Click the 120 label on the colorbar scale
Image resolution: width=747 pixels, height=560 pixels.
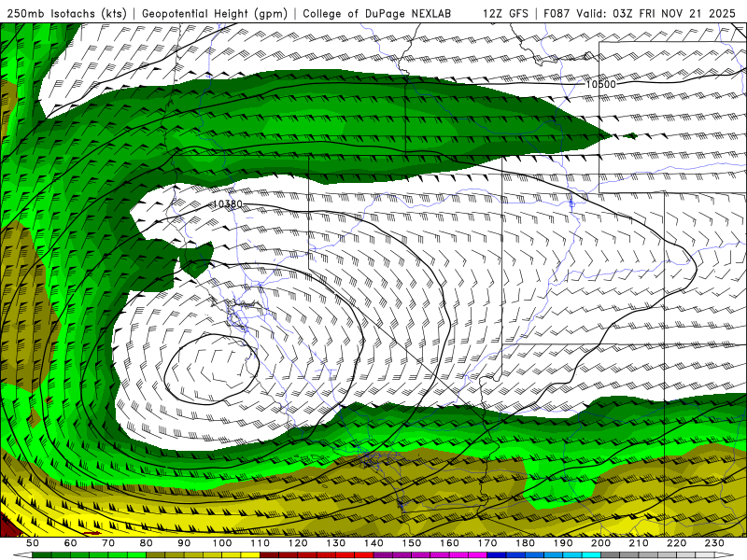[298, 543]
